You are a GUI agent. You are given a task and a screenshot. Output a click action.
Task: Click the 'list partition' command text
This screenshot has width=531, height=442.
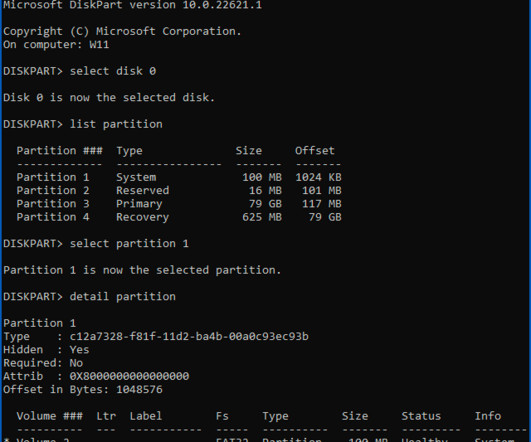pyautogui.click(x=116, y=124)
